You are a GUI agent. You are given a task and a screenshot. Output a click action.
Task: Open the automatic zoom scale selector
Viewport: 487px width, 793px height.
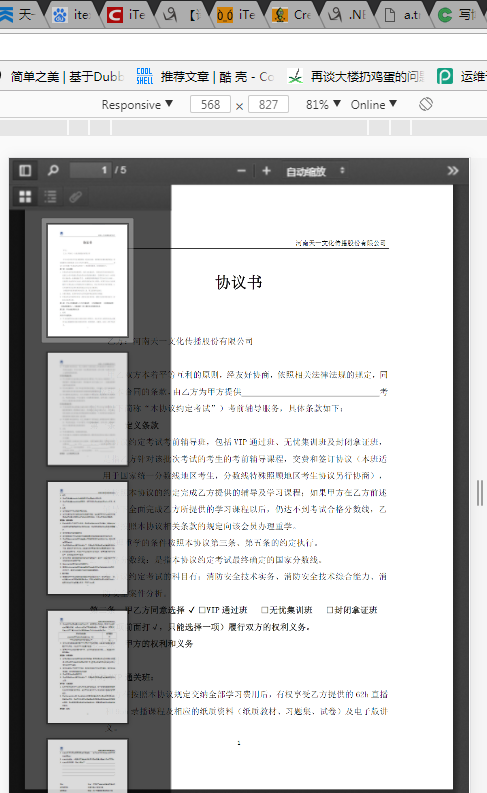pos(315,171)
